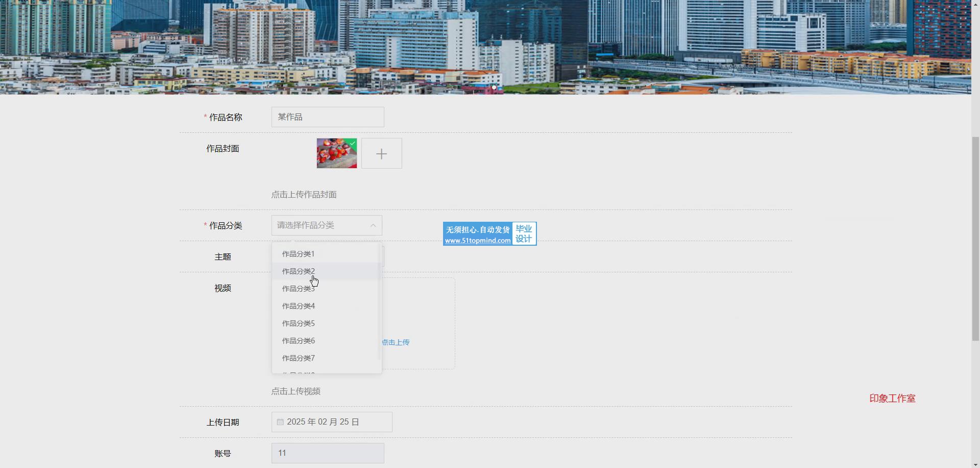Click the page scrollbar down arrow
The height and width of the screenshot is (468, 980).
(975, 464)
